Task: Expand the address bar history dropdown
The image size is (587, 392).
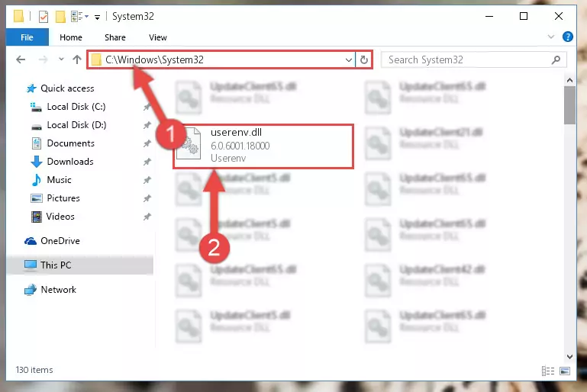Action: click(x=349, y=59)
